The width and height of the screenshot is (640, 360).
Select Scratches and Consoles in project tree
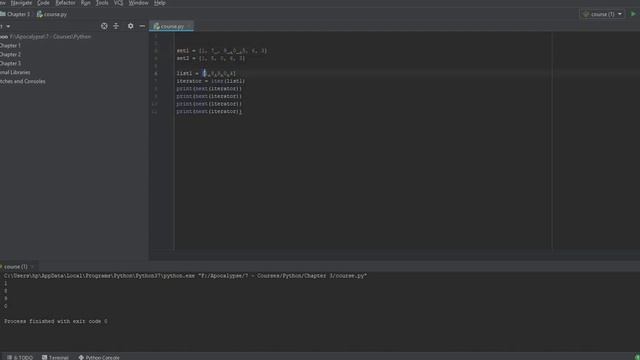click(23, 82)
